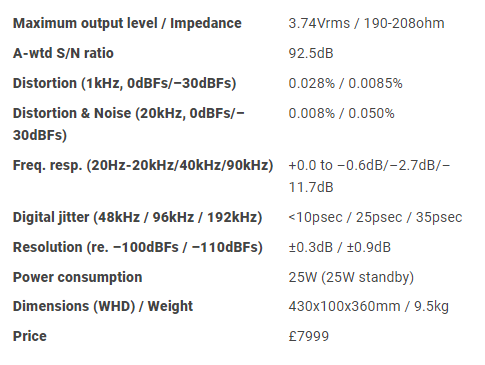The height and width of the screenshot is (365, 485).
Task: Select the <10psec / 25psec / 35psec value
Action: 375,217
